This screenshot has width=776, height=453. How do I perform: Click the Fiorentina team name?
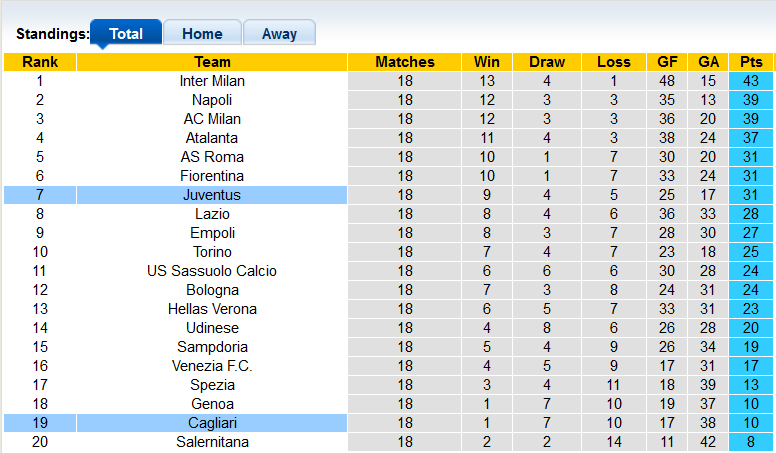212,176
